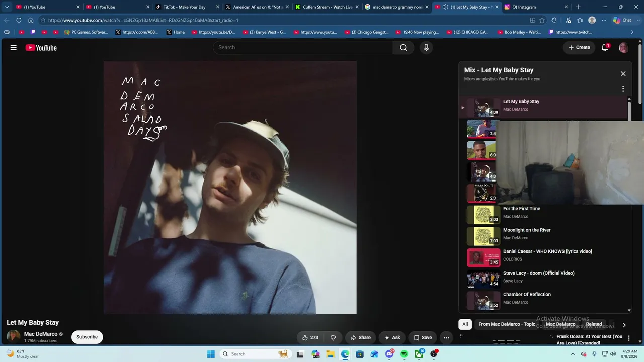
Task: Show more bookmarks with the chevron
Action: [632, 32]
